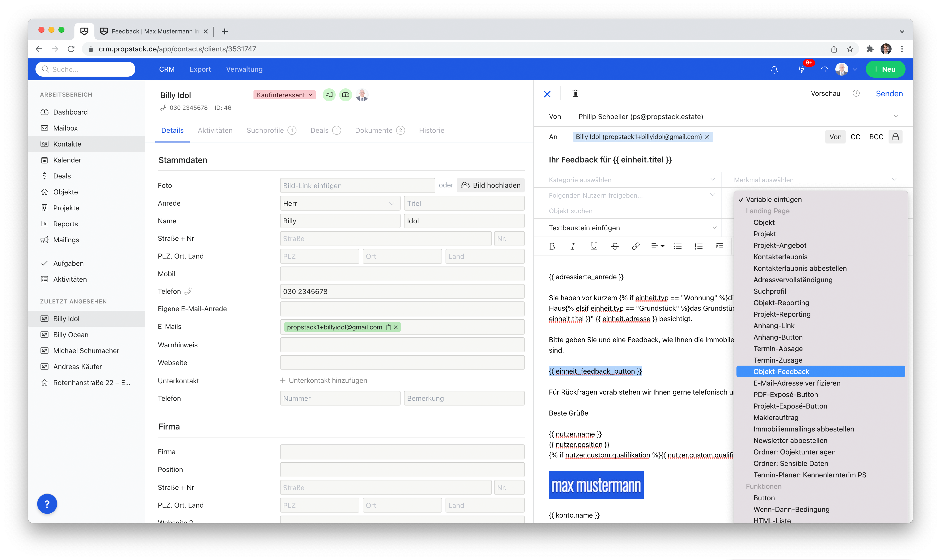Open Billy Ocean from recently viewed

click(x=71, y=335)
